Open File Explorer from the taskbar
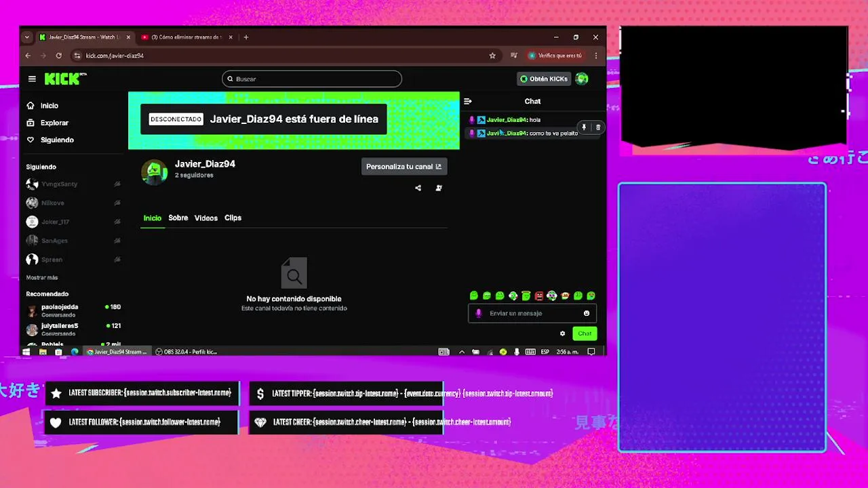 pos(43,352)
